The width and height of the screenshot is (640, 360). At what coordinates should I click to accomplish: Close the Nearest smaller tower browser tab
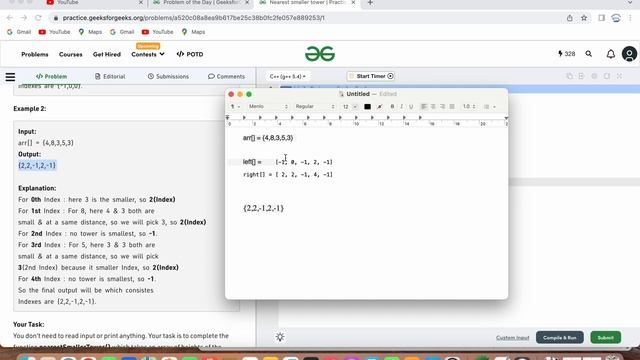click(353, 3)
